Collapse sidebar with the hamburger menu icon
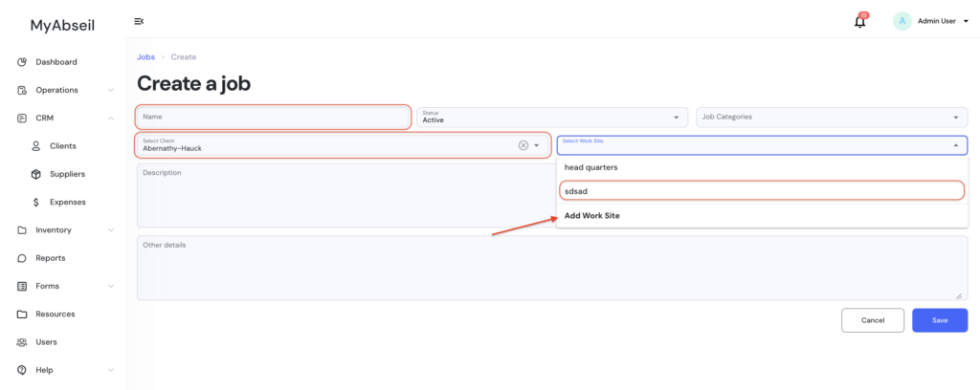 (x=139, y=21)
